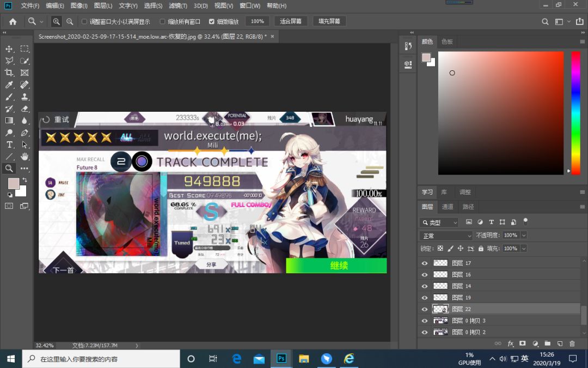Click the zoom out magnifier in options bar
Screen dimensions: 588x368
click(69, 21)
